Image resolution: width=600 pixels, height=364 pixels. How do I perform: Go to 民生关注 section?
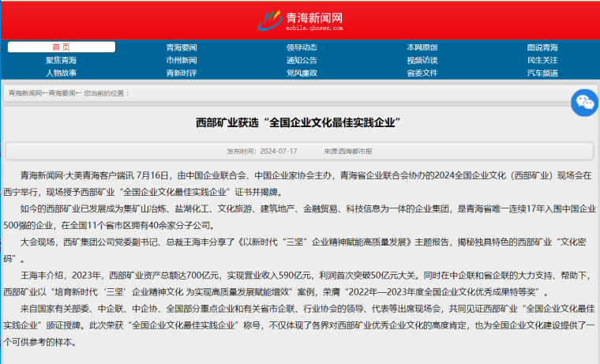click(x=542, y=60)
